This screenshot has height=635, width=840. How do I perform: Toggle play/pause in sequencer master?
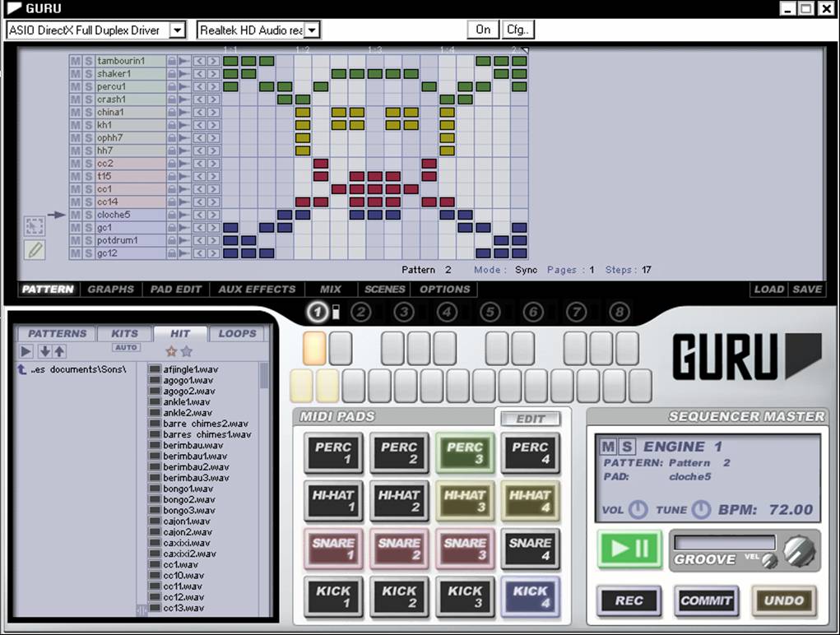click(x=629, y=549)
